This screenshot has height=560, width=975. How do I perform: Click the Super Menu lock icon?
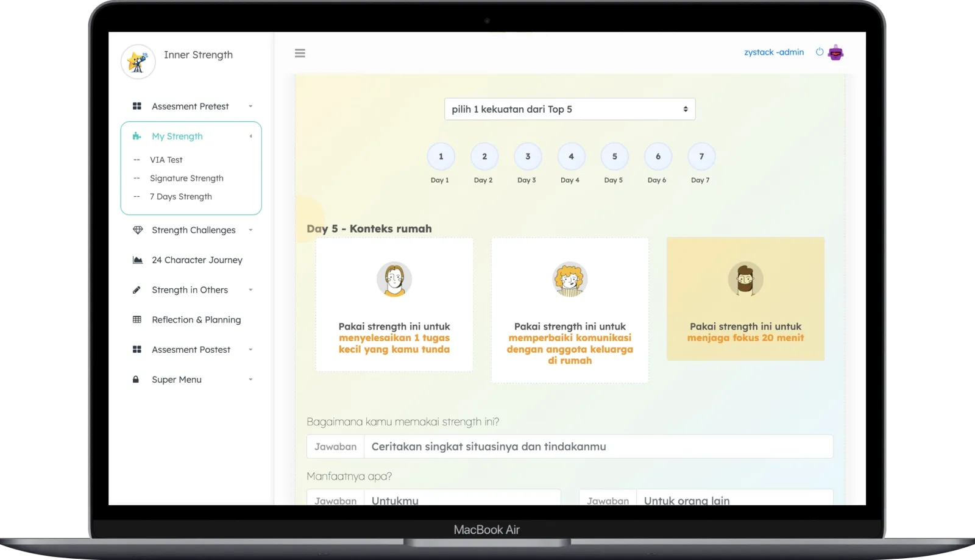coord(136,380)
